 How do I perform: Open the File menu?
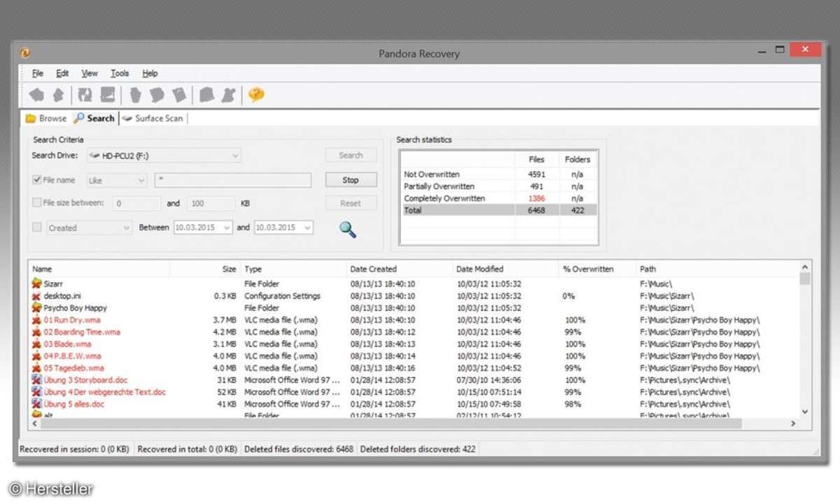(x=38, y=73)
